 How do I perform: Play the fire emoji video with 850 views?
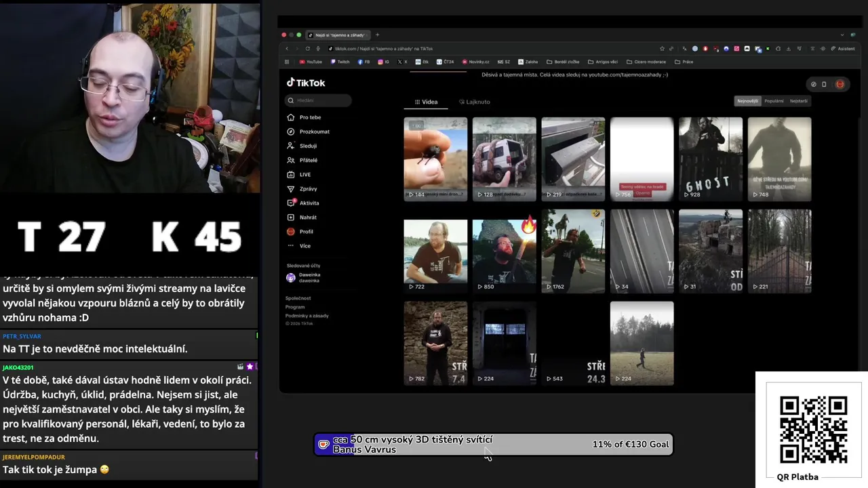click(504, 251)
